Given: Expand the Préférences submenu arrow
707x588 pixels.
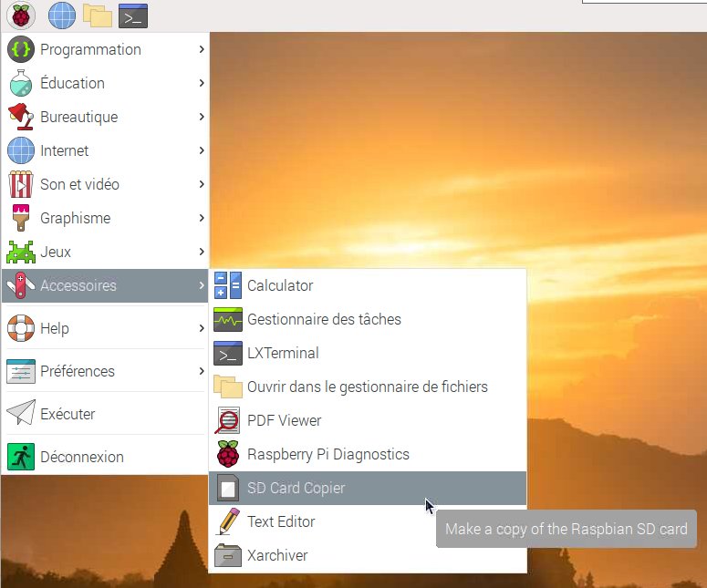Looking at the screenshot, I should coord(202,371).
